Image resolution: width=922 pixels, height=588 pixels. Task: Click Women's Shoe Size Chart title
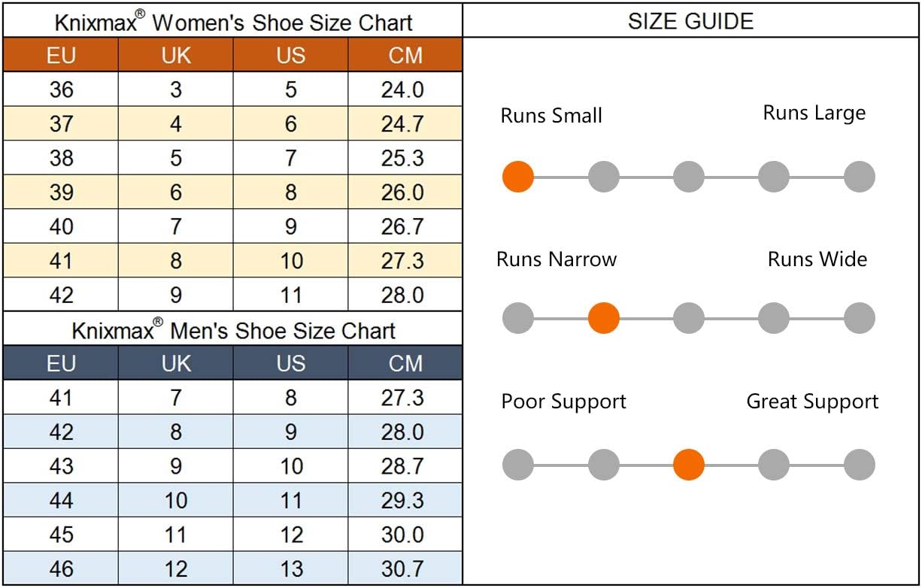233,22
